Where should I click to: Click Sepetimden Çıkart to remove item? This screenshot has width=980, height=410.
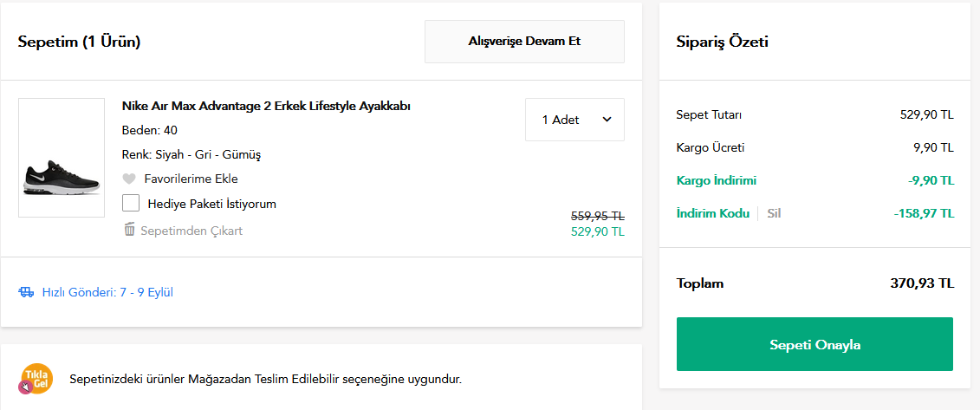click(191, 231)
